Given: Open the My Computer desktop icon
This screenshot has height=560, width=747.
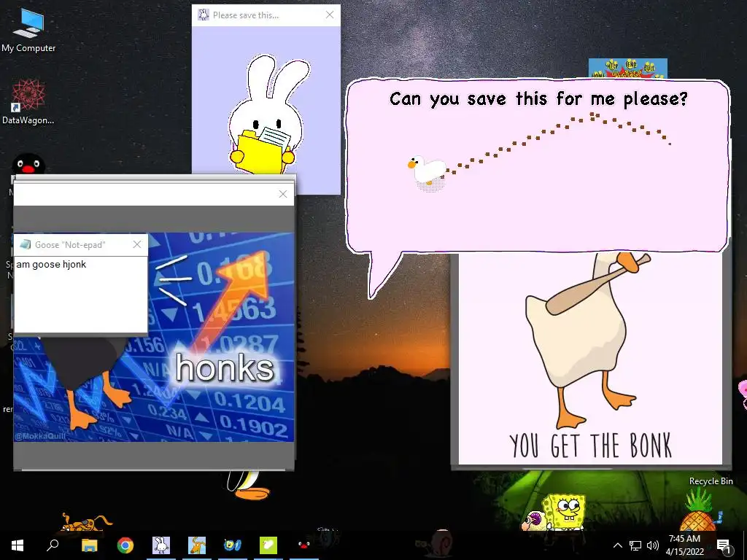Looking at the screenshot, I should tap(28, 29).
